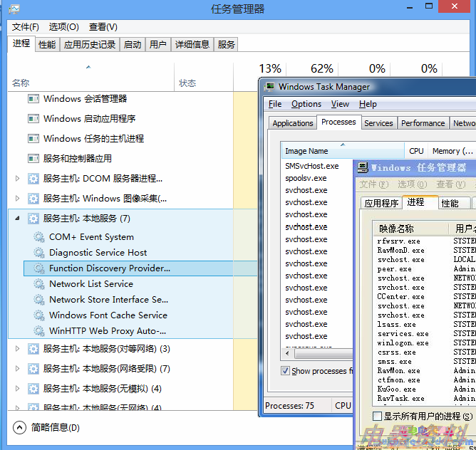Switch to the 详细信息 tab
Image resolution: width=476 pixels, height=450 pixels.
192,44
